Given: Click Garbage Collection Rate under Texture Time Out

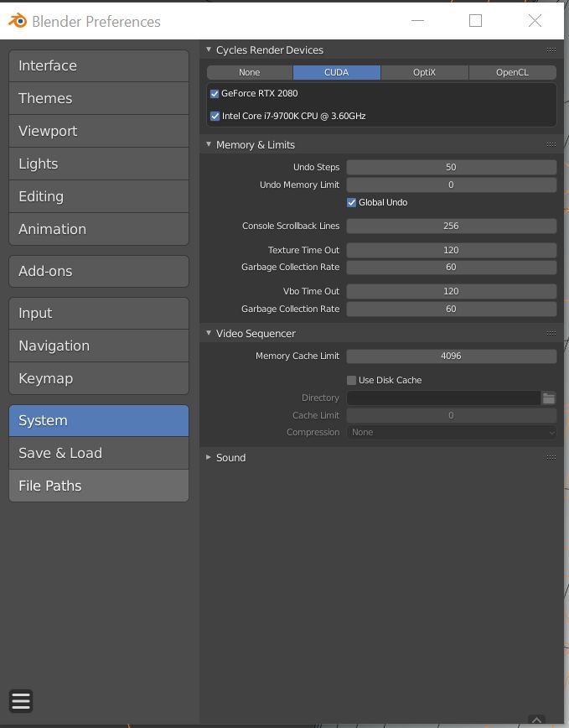Looking at the screenshot, I should [x=451, y=267].
